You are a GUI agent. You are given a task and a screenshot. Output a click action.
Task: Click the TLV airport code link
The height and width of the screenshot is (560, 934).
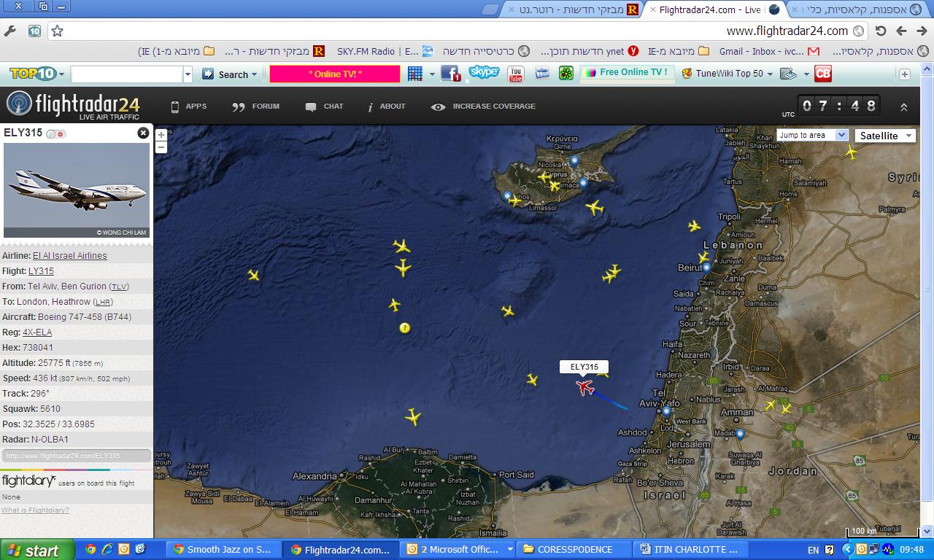119,287
